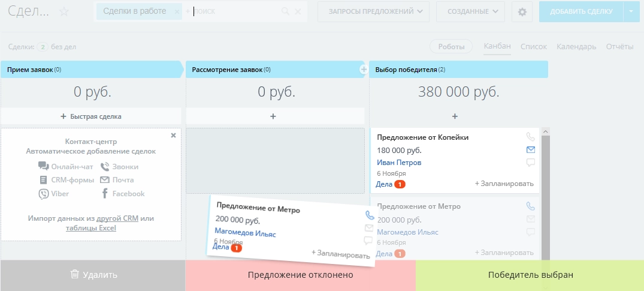
Task: Follow the 'другой CRM' import link
Action: (x=117, y=218)
